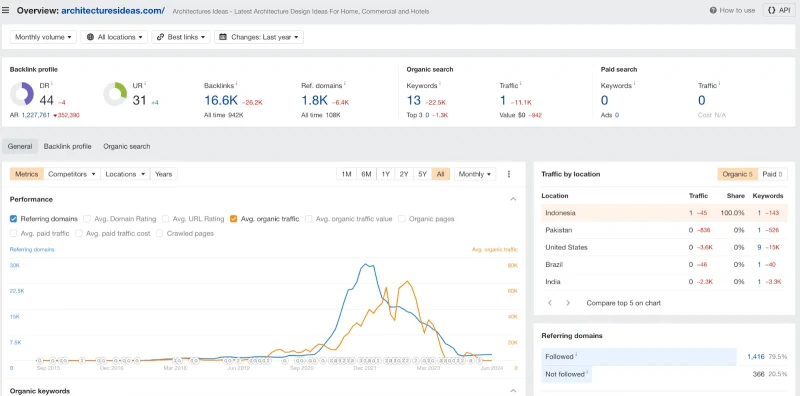Screen dimensions: 800x396
Task: Select the Pakistan row in locations table
Action: [x=664, y=230]
